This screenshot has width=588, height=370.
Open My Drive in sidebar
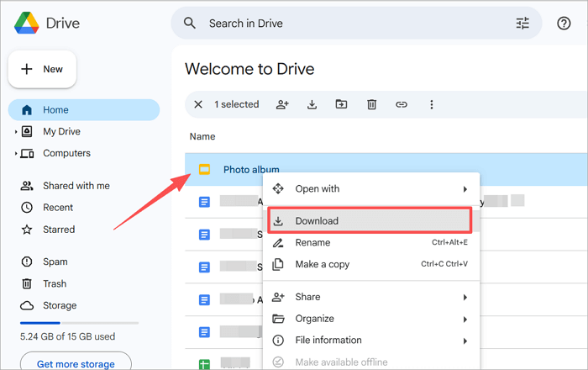(x=61, y=132)
